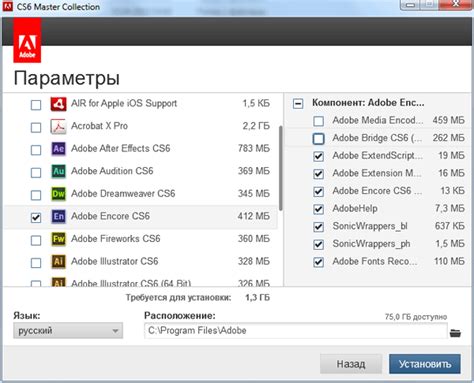Click the Установить install button
Screen dimensions: 474x383
[x=425, y=364]
